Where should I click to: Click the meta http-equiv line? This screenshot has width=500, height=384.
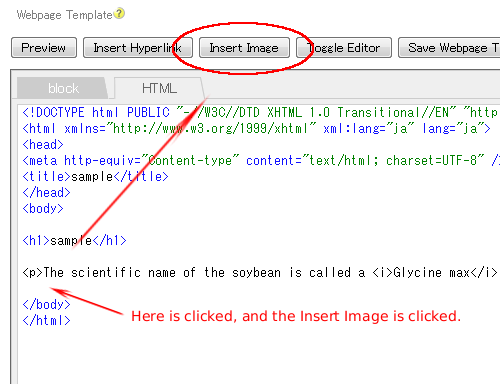pyautogui.click(x=261, y=160)
